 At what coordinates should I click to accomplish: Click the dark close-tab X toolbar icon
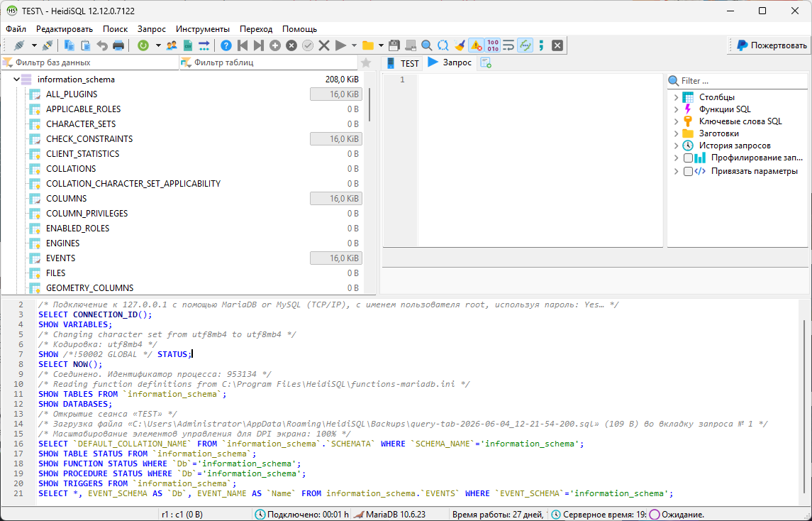point(557,45)
